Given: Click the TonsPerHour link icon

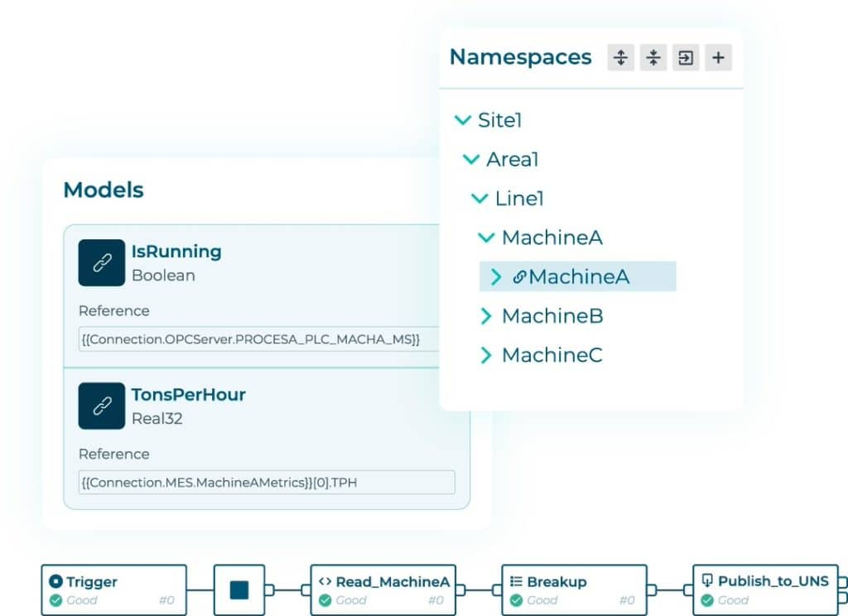Looking at the screenshot, I should 102,406.
